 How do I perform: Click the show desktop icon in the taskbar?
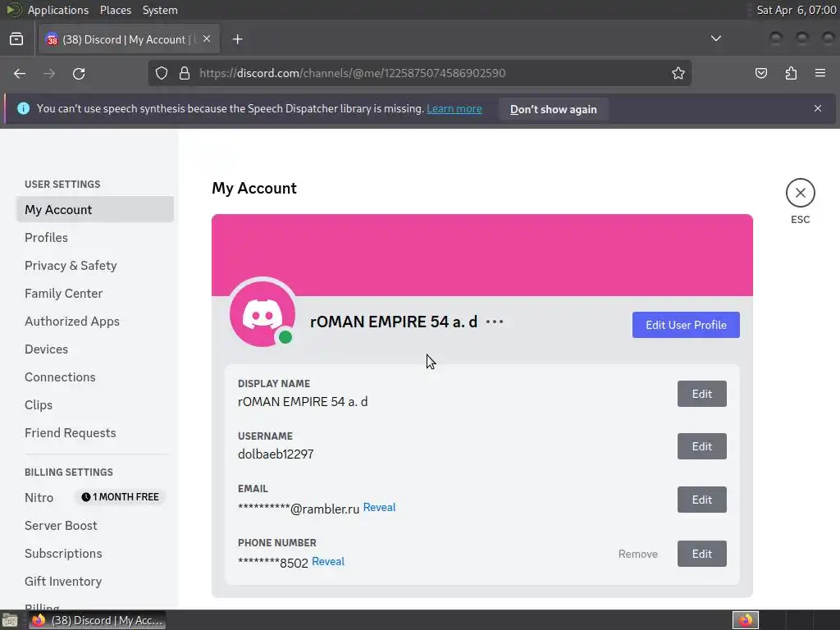(x=10, y=620)
